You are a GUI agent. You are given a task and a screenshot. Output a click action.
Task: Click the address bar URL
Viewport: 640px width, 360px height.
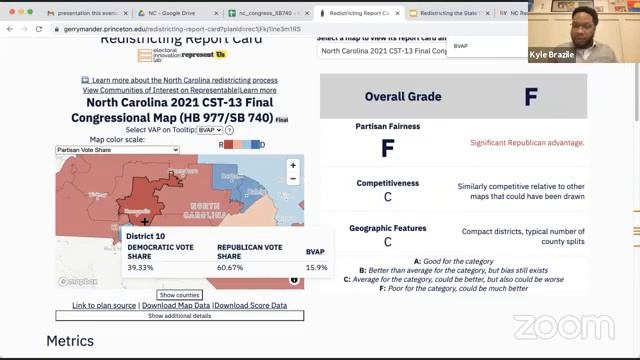tap(182, 29)
